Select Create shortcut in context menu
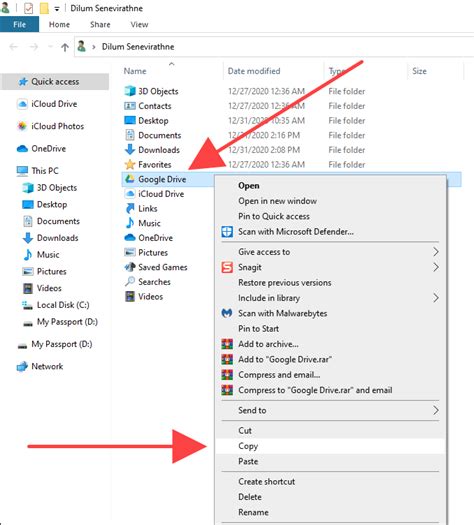Image resolution: width=474 pixels, height=525 pixels. point(330,481)
